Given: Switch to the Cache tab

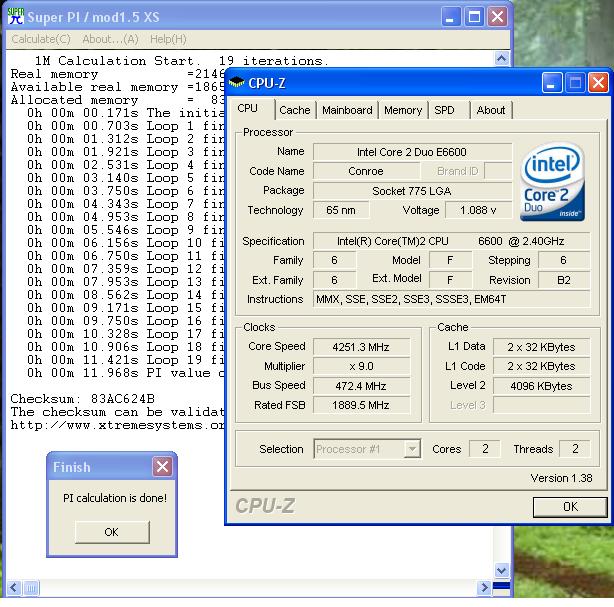Looking at the screenshot, I should pos(294,110).
